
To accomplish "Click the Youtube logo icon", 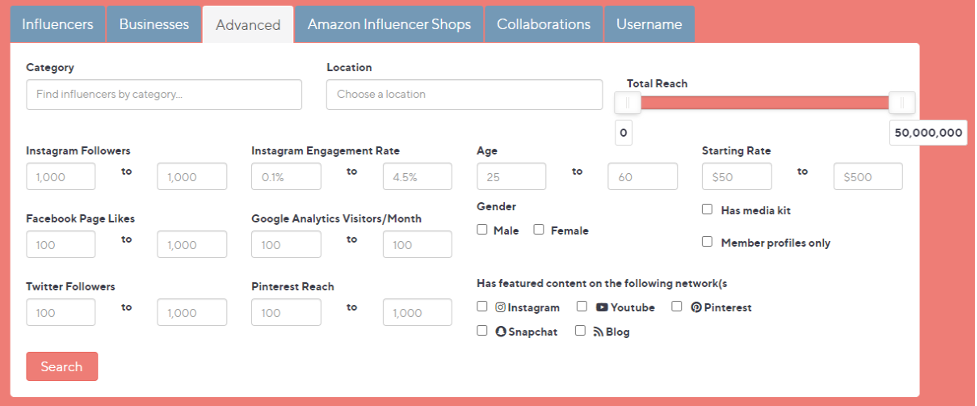I will (x=602, y=307).
